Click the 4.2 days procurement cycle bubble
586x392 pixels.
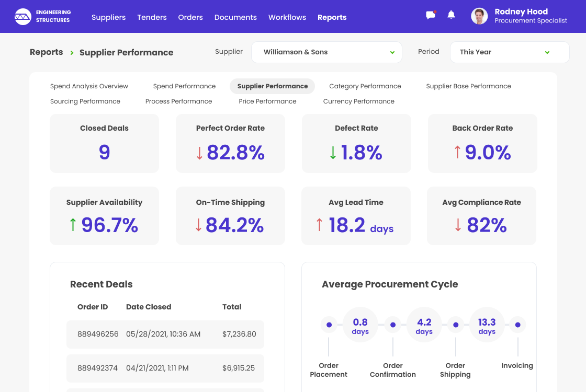click(x=424, y=325)
